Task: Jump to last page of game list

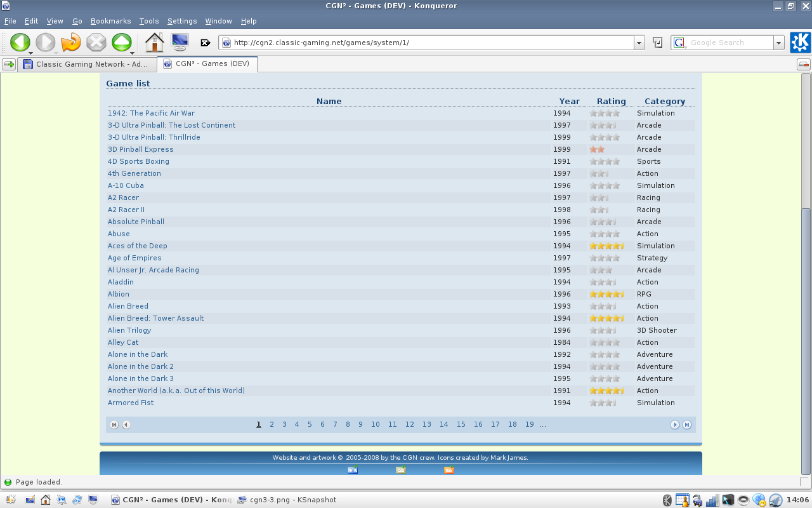Action: [687, 425]
